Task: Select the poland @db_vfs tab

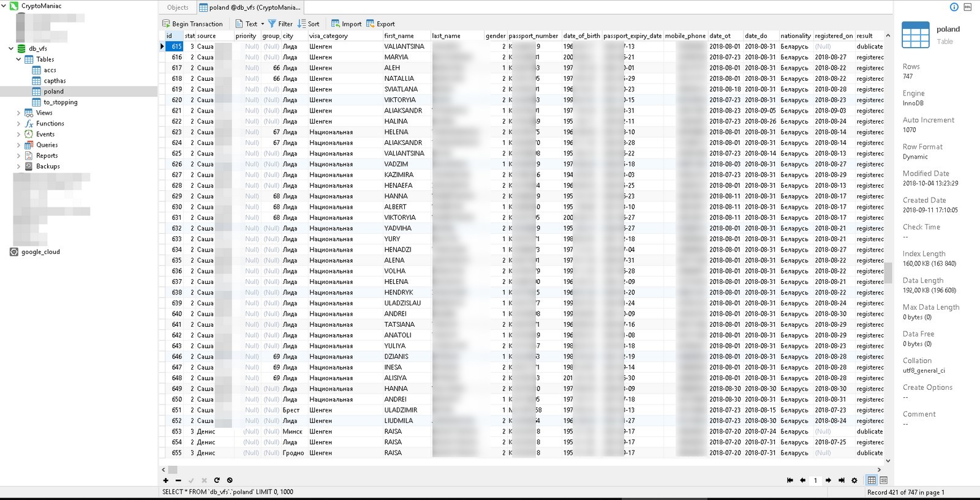Action: [250, 7]
